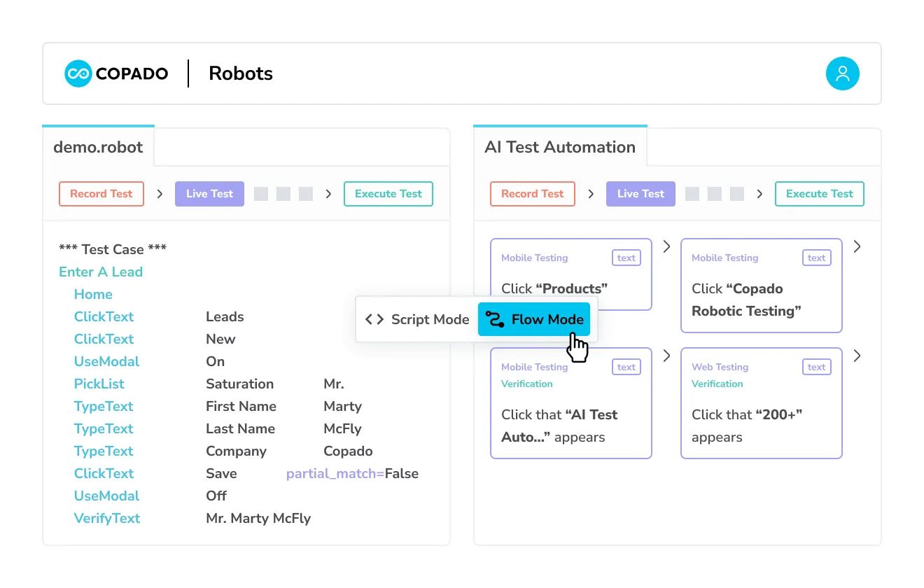
Task: Select the Enter A Lead test case name
Action: point(101,272)
